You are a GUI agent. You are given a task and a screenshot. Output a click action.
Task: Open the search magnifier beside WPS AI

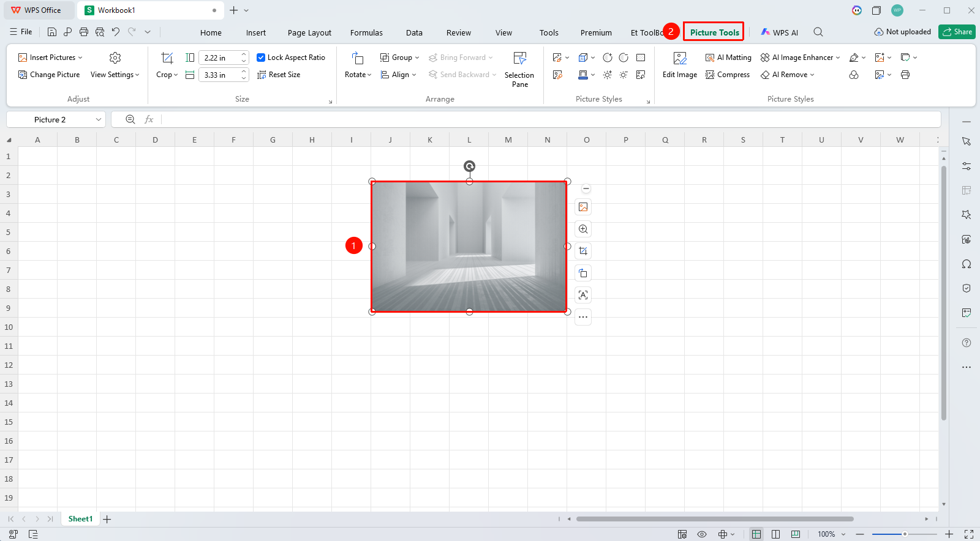click(x=818, y=32)
